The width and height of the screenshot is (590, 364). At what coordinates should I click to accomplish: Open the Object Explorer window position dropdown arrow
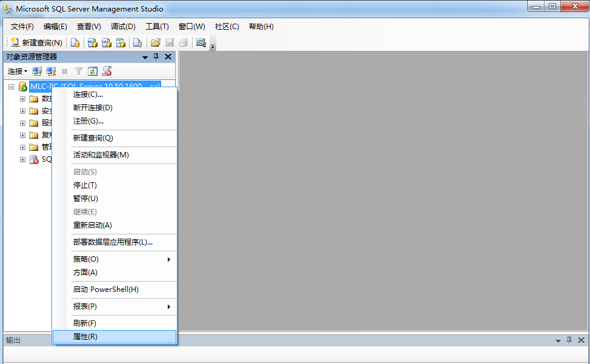[x=145, y=57]
